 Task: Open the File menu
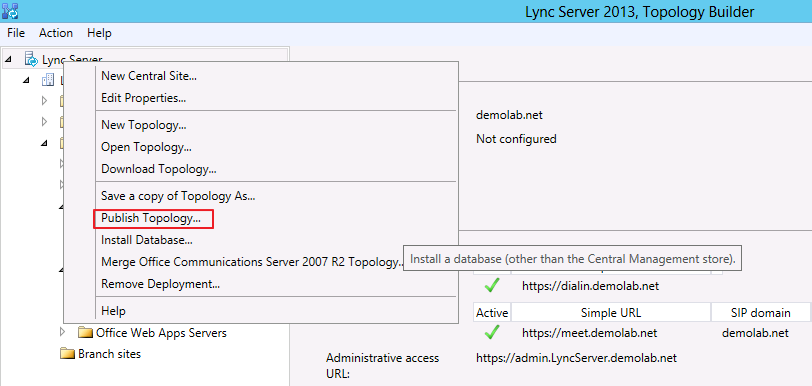(16, 33)
